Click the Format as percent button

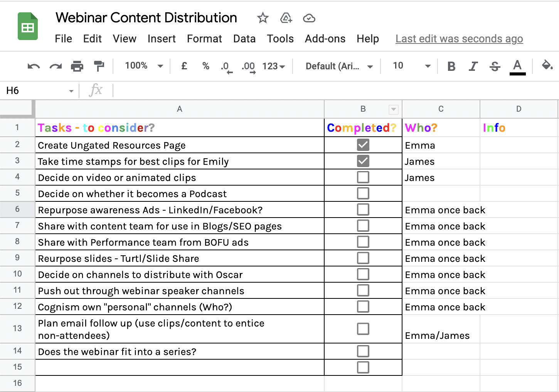click(x=206, y=66)
